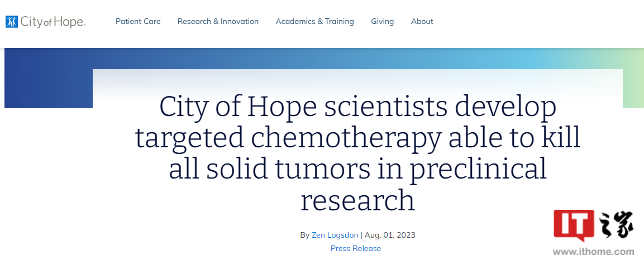This screenshot has width=644, height=265.
Task: Open the Patient Care menu
Action: pos(138,21)
